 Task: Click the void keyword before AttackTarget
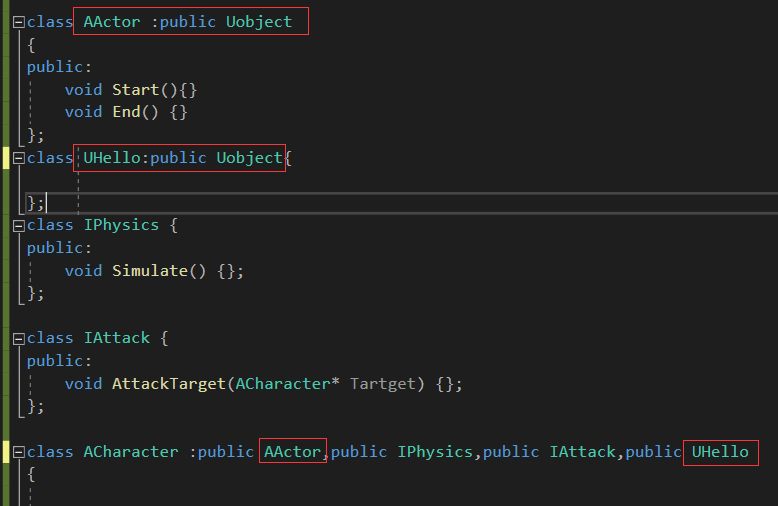click(83, 384)
